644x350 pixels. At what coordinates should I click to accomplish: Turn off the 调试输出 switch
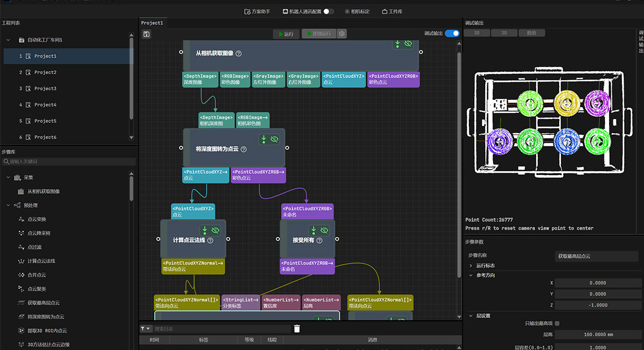coord(452,33)
